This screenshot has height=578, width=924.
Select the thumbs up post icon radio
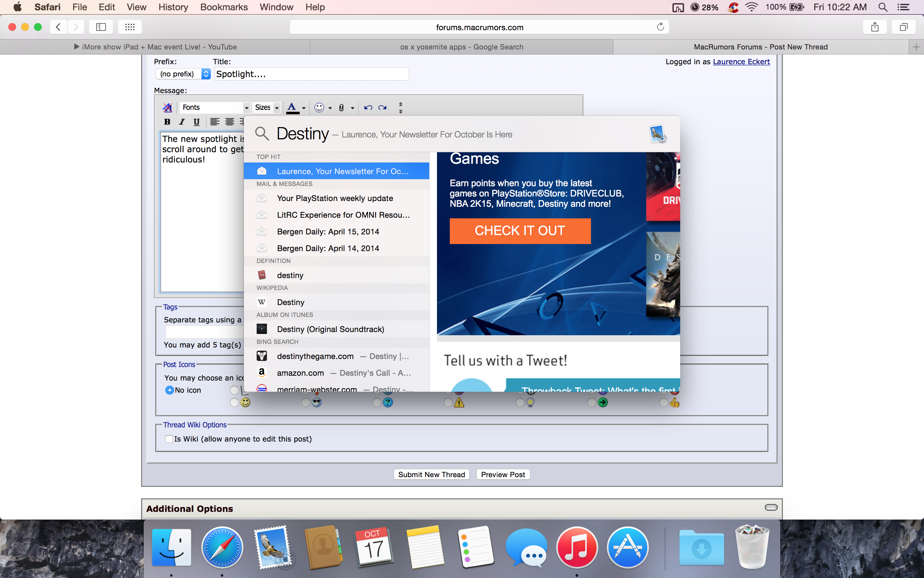tap(663, 403)
